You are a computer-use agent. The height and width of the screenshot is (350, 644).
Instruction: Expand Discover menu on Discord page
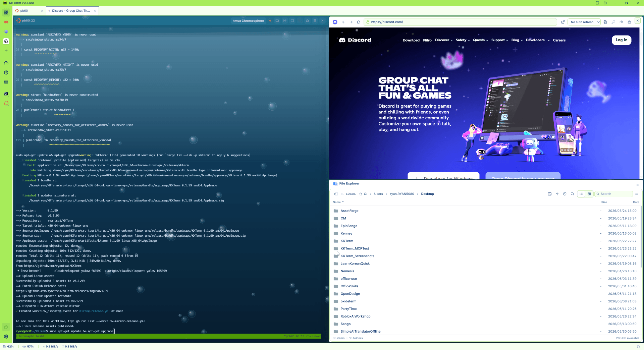[x=444, y=40]
